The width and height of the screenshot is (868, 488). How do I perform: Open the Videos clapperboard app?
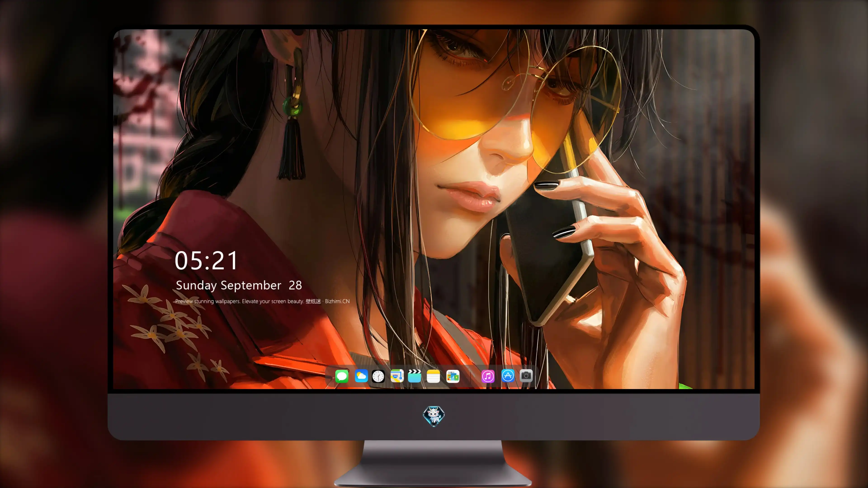tap(415, 376)
